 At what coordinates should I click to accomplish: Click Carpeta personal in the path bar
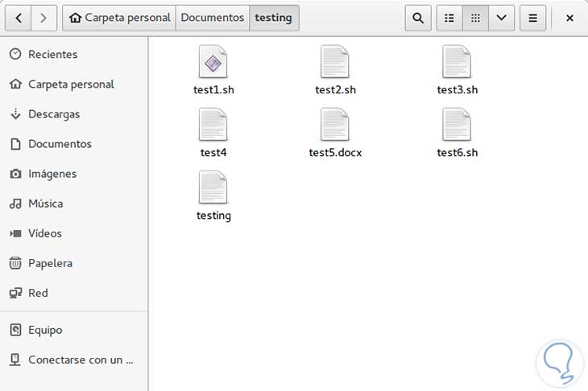pyautogui.click(x=120, y=18)
